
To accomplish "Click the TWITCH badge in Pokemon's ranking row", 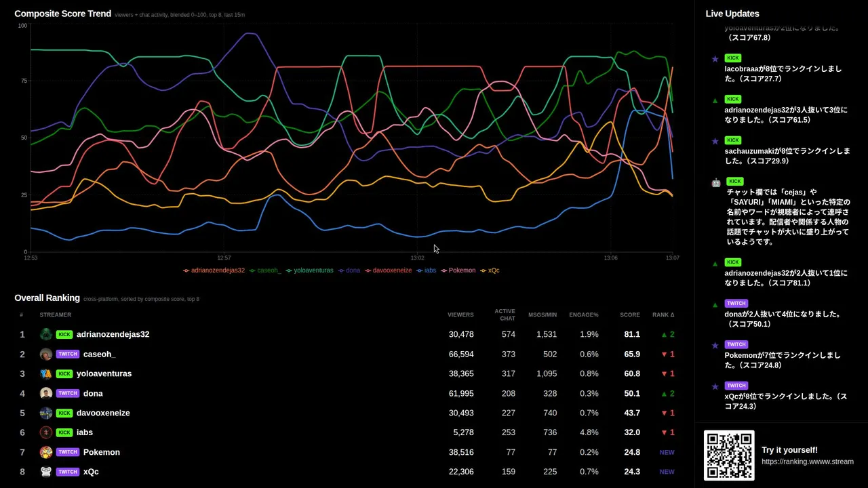I will [68, 452].
